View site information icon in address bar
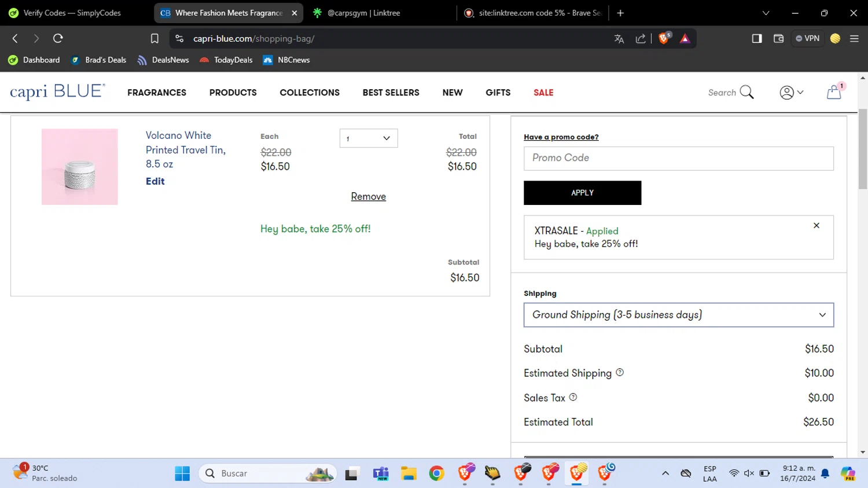 179,39
